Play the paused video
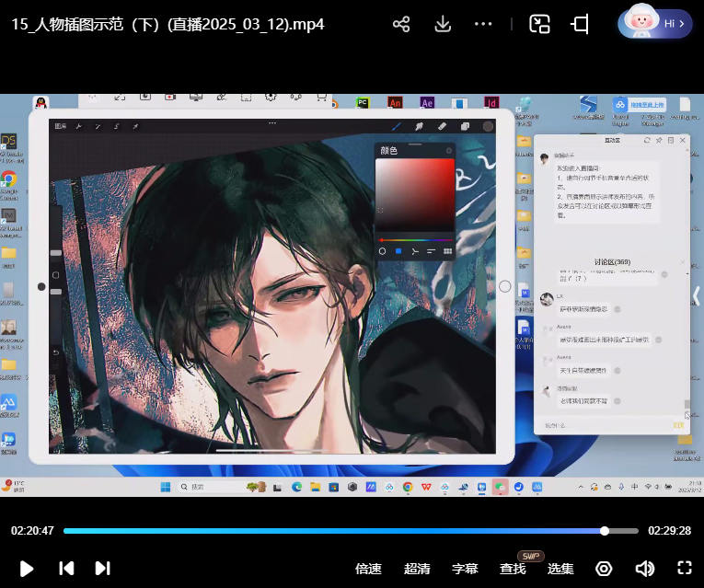704x588 pixels. (x=27, y=569)
